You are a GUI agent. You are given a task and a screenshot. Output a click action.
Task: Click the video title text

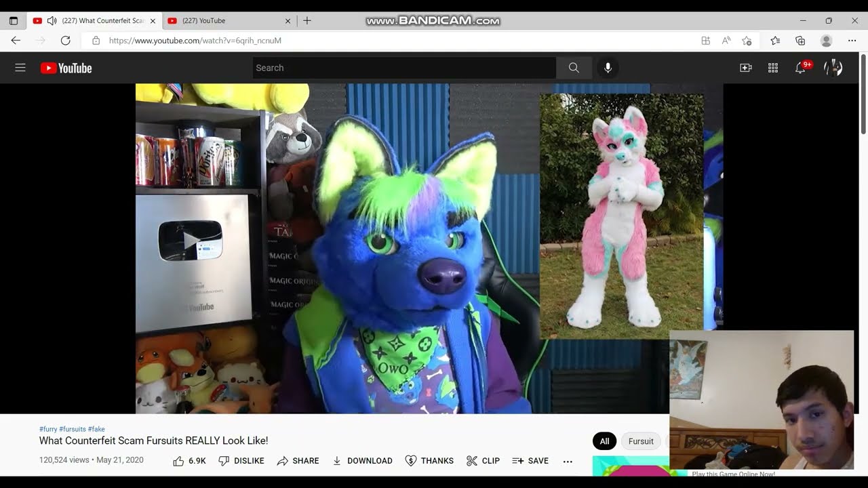[154, 441]
